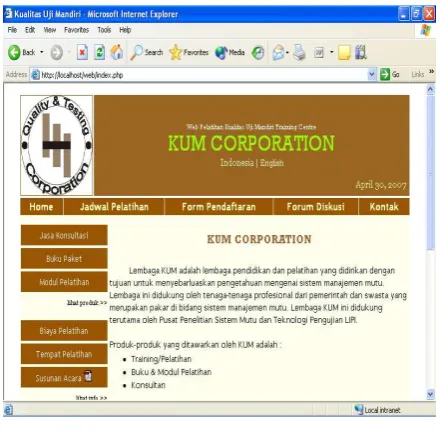Click the Biaya Pelatihan sidebar button
The height and width of the screenshot is (430, 441).
point(64,331)
